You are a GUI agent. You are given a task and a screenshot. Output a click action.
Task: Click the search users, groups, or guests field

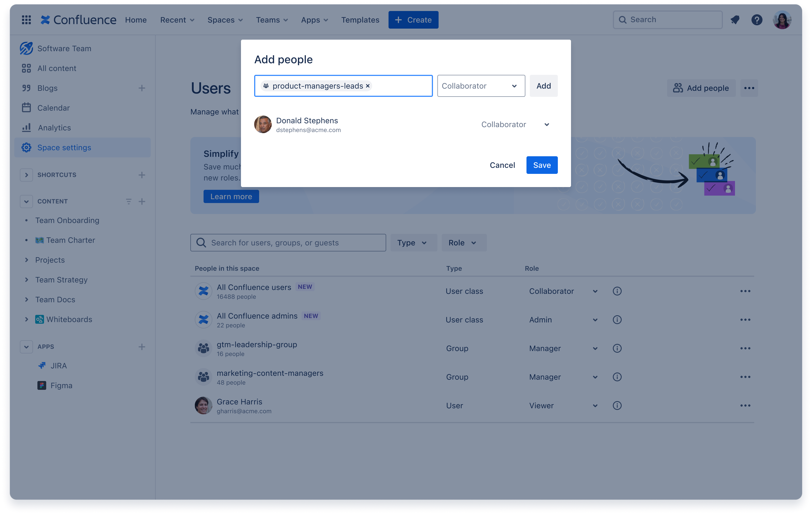[288, 242]
